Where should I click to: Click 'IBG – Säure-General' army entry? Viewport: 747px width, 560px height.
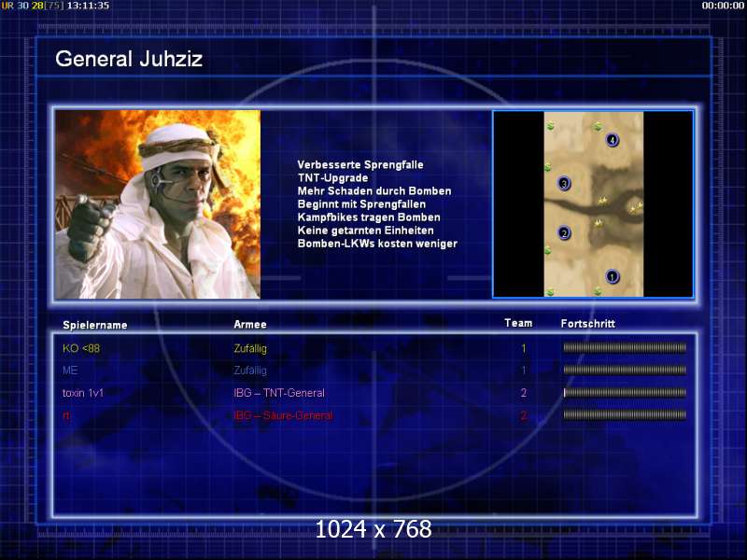(x=283, y=415)
